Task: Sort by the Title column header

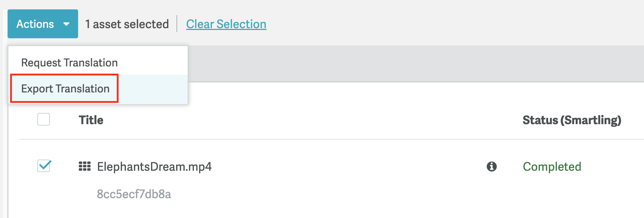Action: (91, 120)
